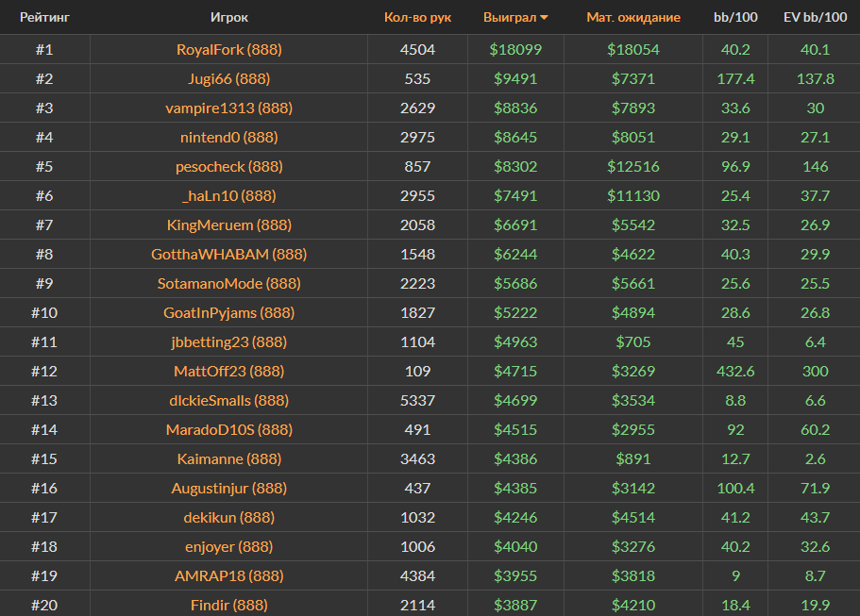Sort by Мат. ожидание column header
Image resolution: width=860 pixels, height=616 pixels.
pos(632,18)
